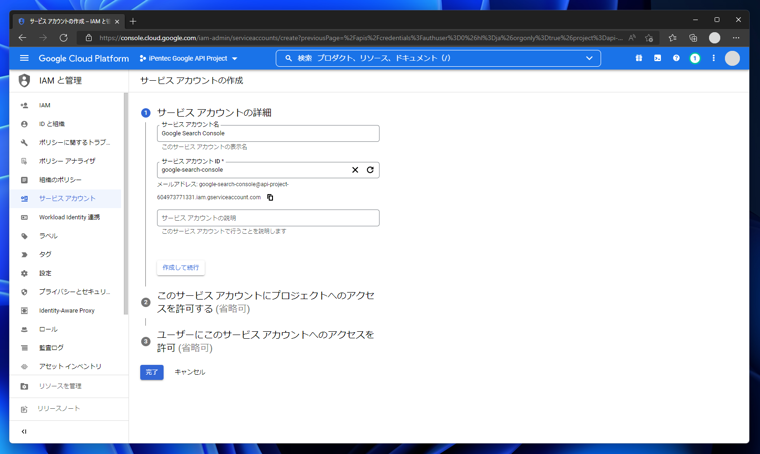
Task: Open the three-dot settings menu in the header
Action: click(x=713, y=58)
